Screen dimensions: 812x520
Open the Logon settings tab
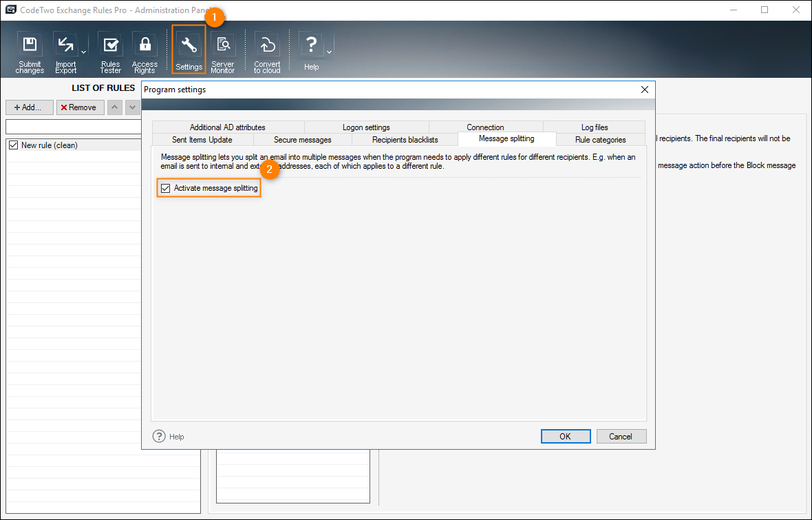click(x=366, y=127)
